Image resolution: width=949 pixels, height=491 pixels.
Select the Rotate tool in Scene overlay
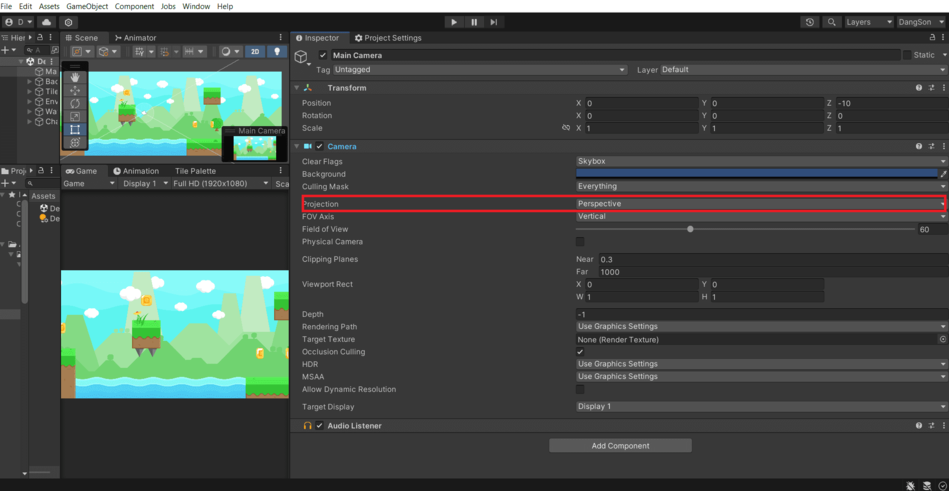(75, 103)
